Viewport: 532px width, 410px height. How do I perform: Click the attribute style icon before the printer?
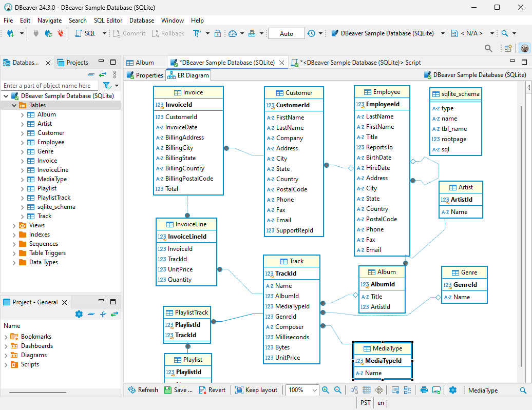(x=408, y=390)
